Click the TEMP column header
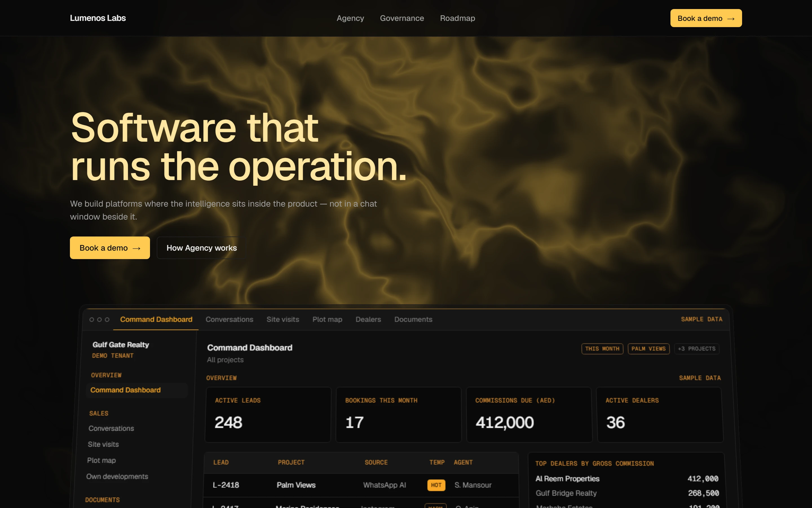Image resolution: width=812 pixels, height=508 pixels. tap(437, 462)
